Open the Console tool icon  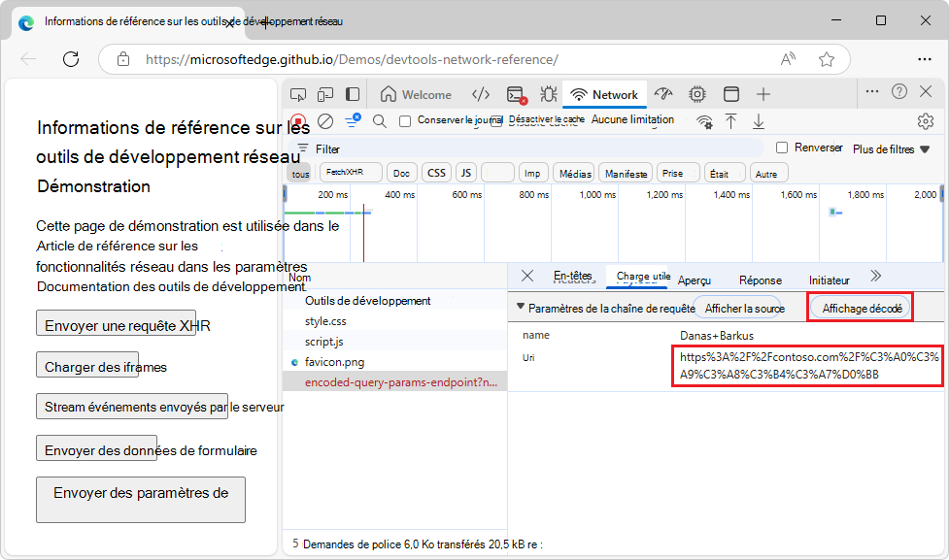click(516, 95)
